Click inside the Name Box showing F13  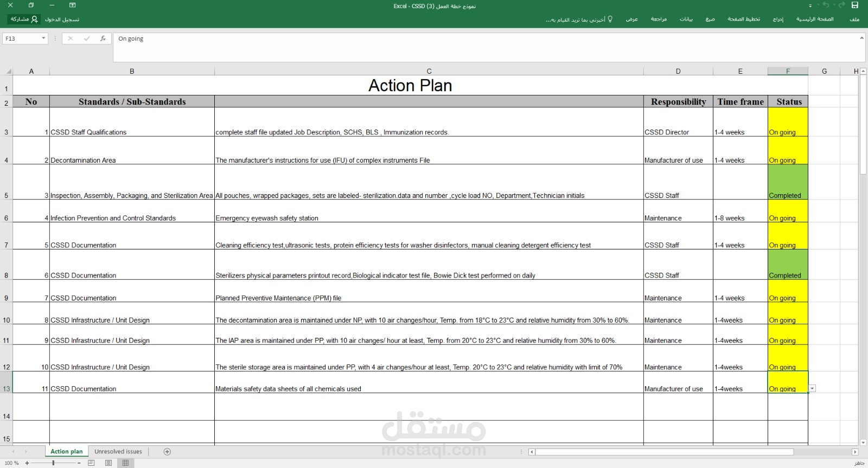22,39
